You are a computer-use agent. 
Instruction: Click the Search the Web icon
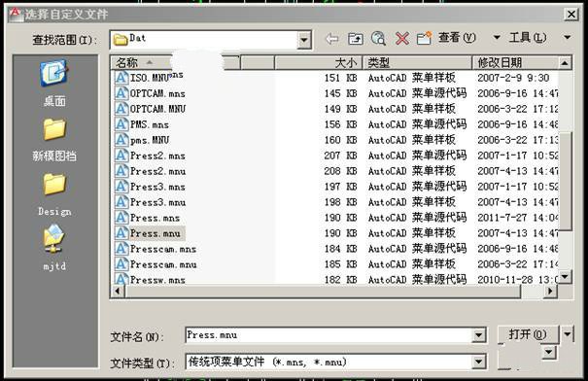coord(378,38)
